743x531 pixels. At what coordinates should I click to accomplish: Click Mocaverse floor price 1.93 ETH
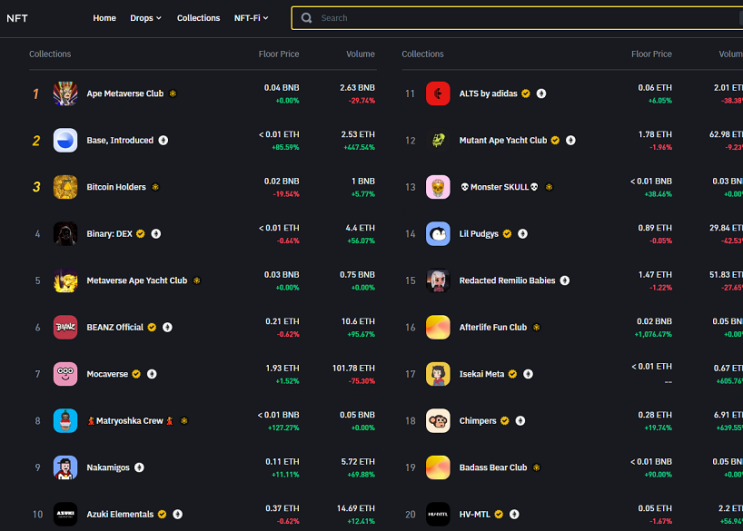click(x=282, y=368)
